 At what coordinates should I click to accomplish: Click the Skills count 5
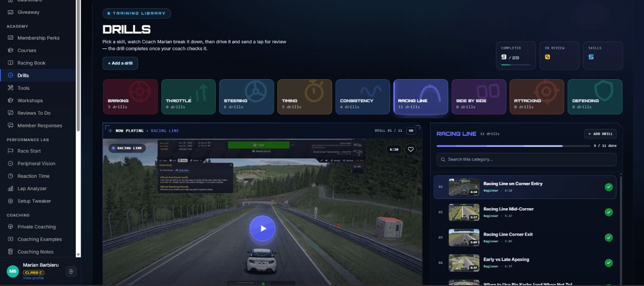pyautogui.click(x=591, y=57)
